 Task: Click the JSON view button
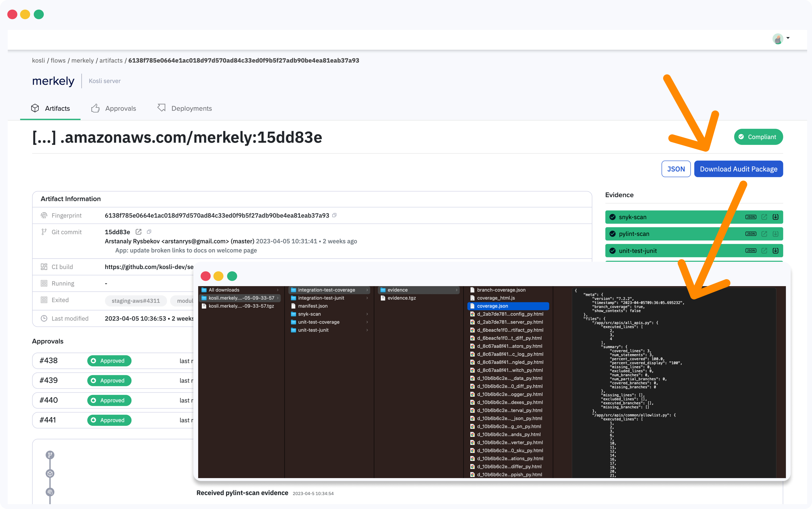point(675,169)
